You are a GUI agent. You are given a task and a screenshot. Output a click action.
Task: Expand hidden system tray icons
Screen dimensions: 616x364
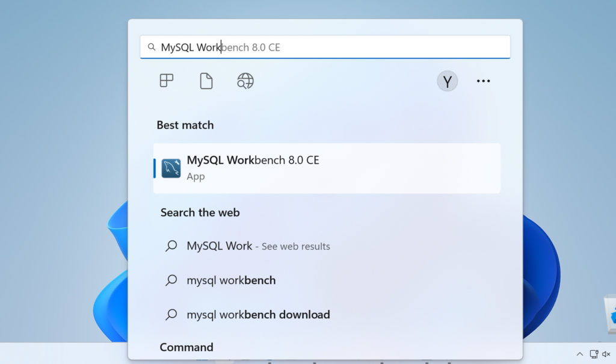579,354
